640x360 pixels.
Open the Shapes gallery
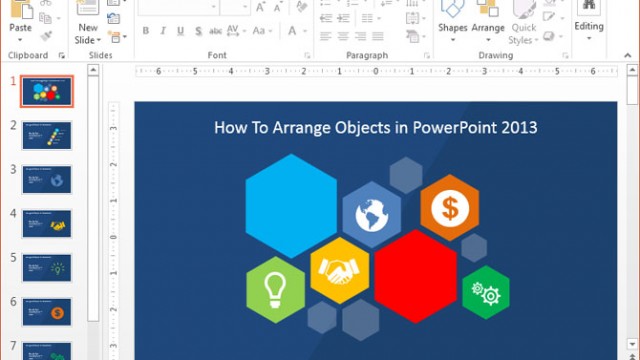pos(453,20)
